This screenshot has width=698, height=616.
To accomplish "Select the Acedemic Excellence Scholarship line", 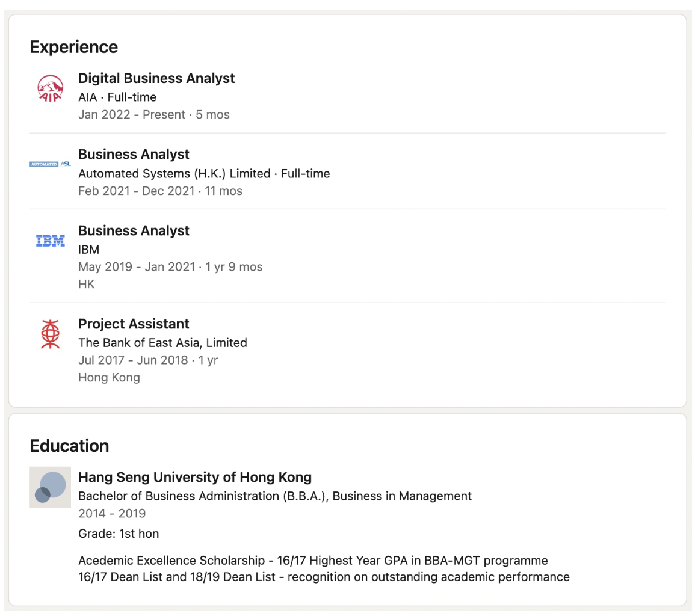I will click(x=313, y=561).
